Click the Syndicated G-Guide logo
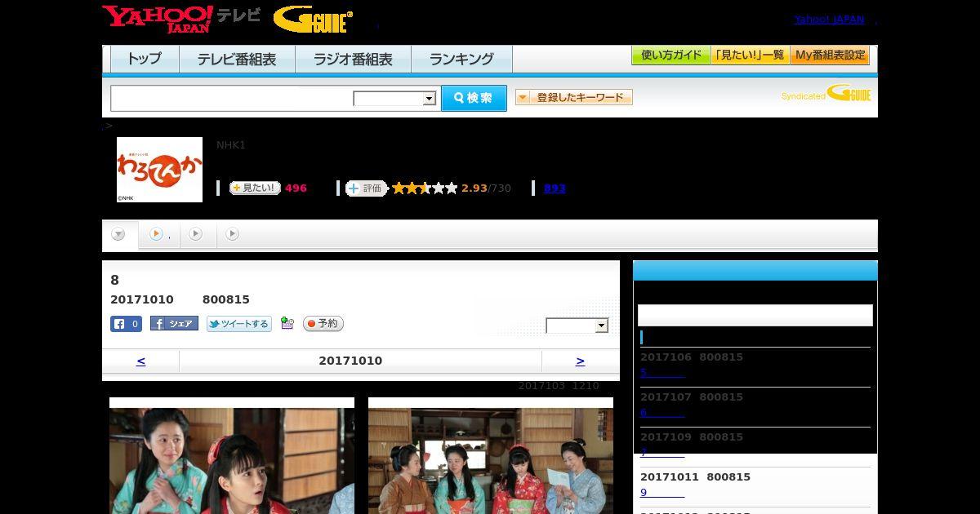This screenshot has width=980, height=514. click(826, 93)
